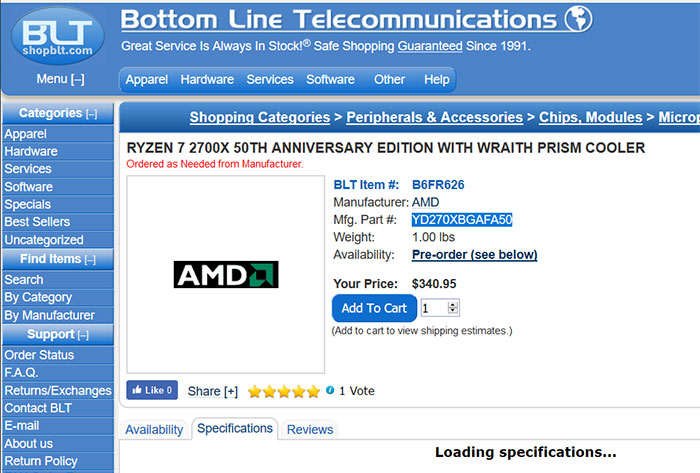
Task: Click the Facebook Like thumbs-up button
Action: coord(152,390)
